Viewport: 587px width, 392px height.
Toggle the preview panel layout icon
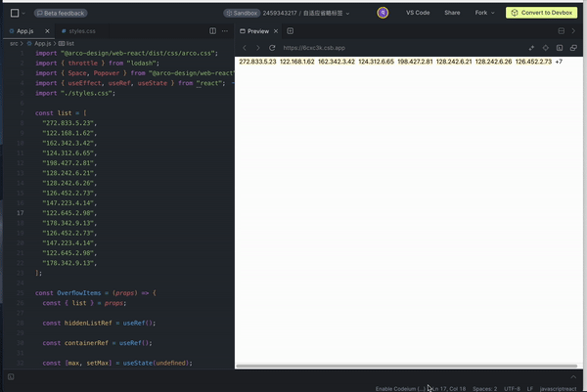click(x=562, y=31)
